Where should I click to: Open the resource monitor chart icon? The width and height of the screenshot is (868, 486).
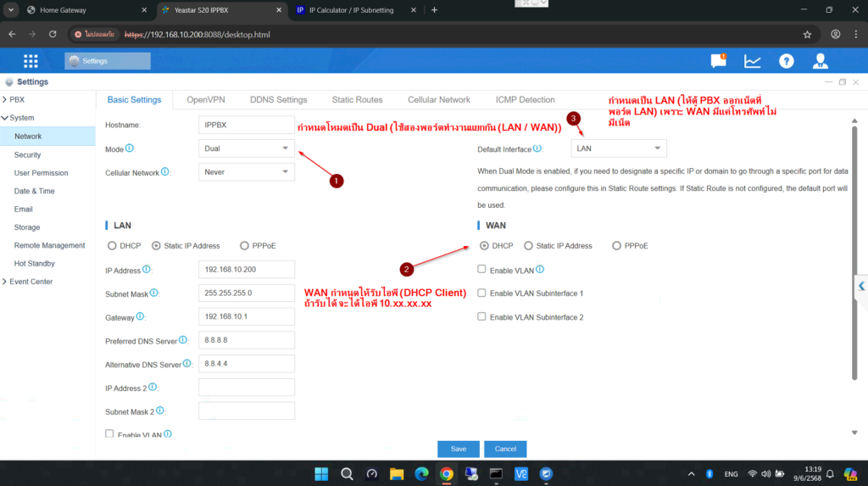(753, 61)
